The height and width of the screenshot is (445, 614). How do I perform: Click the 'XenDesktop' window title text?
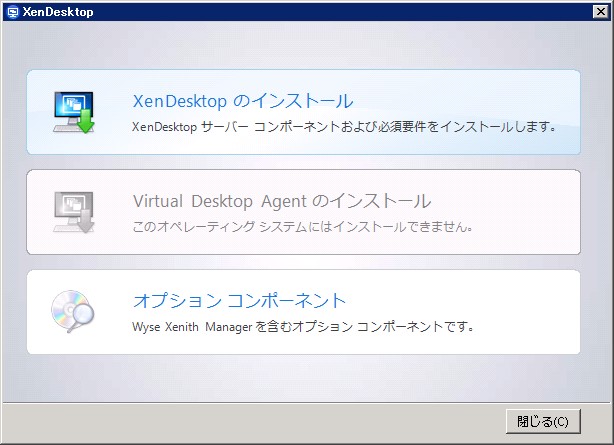point(57,12)
